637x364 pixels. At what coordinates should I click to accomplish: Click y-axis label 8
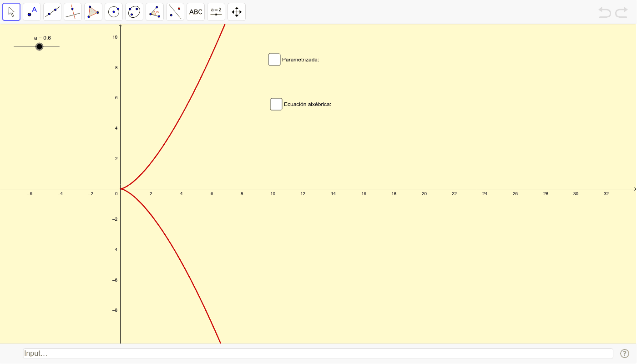(x=116, y=68)
